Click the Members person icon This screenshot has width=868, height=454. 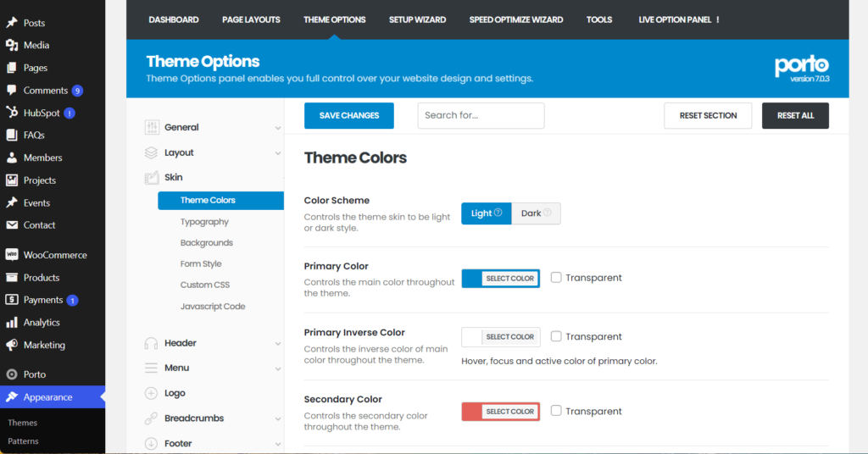point(12,158)
